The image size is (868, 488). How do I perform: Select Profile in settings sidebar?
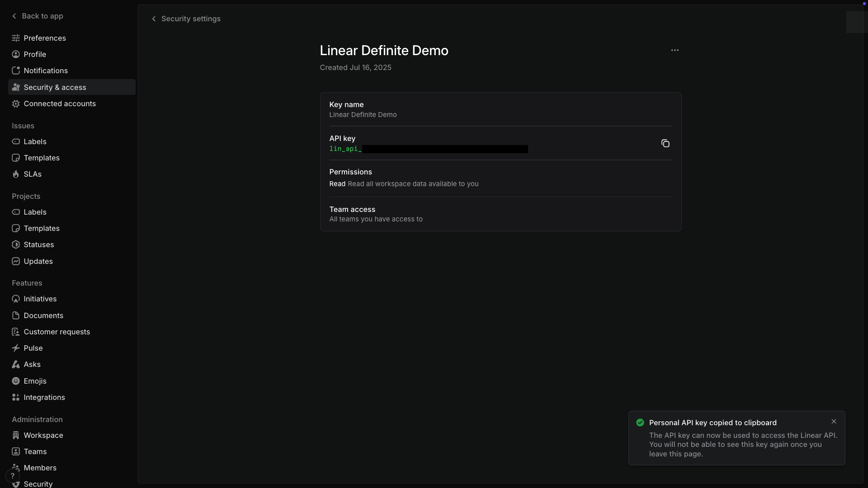(x=35, y=54)
